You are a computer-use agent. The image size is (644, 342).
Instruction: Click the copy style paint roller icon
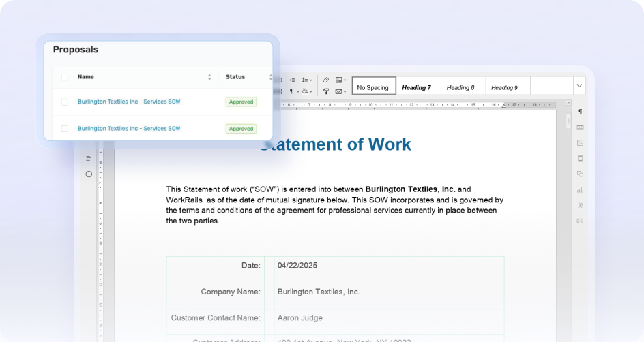[x=325, y=91]
